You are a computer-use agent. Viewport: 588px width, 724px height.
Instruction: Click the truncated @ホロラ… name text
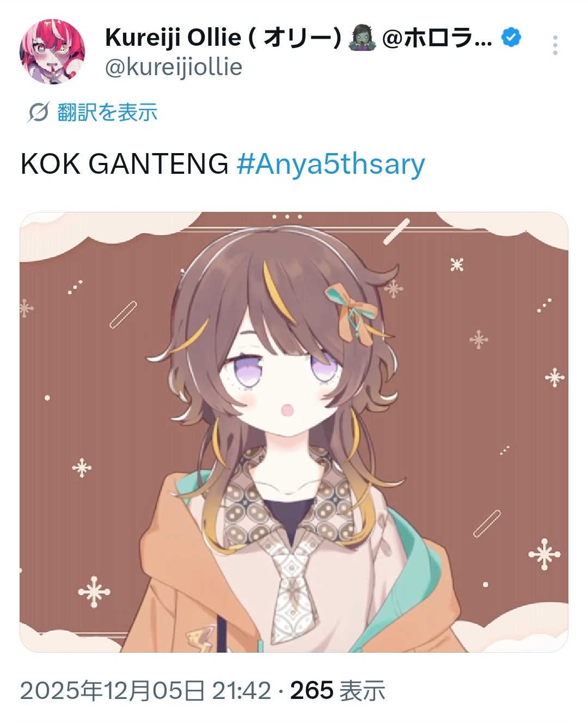[437, 38]
